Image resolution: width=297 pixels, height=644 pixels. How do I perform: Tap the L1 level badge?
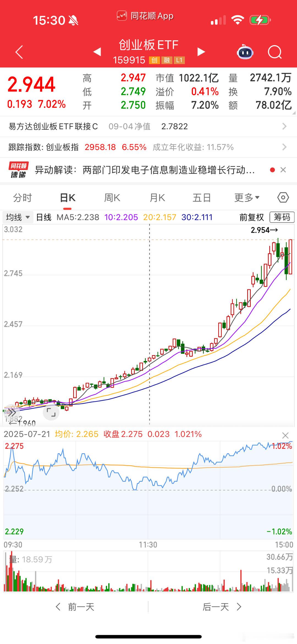[179, 60]
